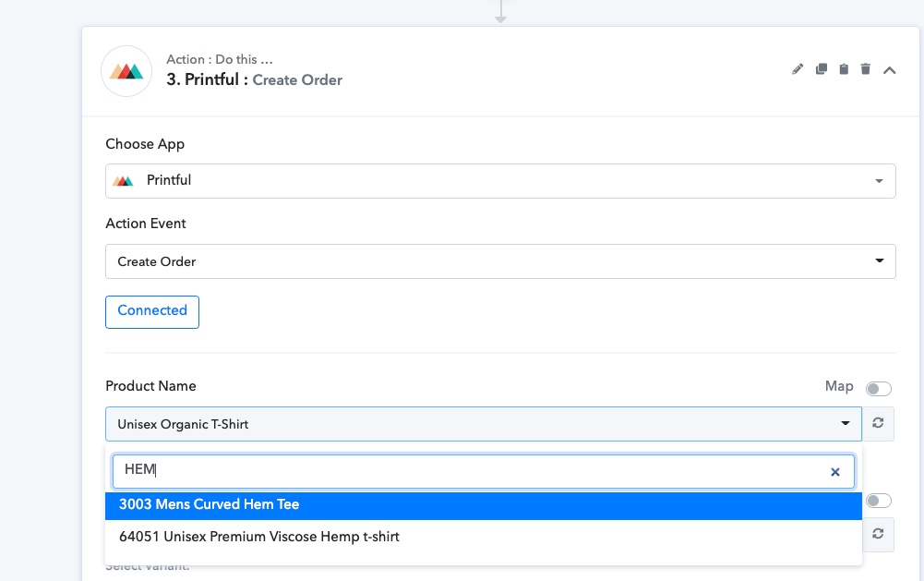The image size is (924, 581).
Task: Open the Choose App Printful dropdown
Action: pos(500,181)
